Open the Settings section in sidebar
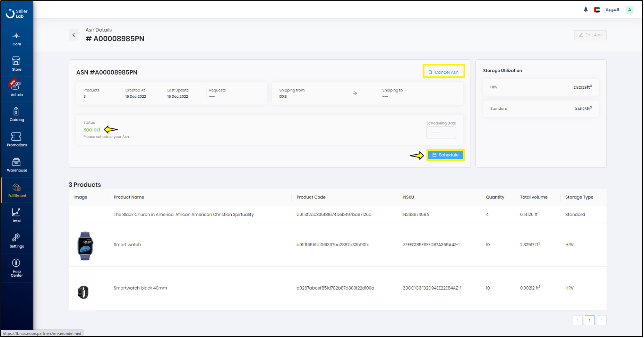This screenshot has height=338, width=644. click(x=16, y=240)
